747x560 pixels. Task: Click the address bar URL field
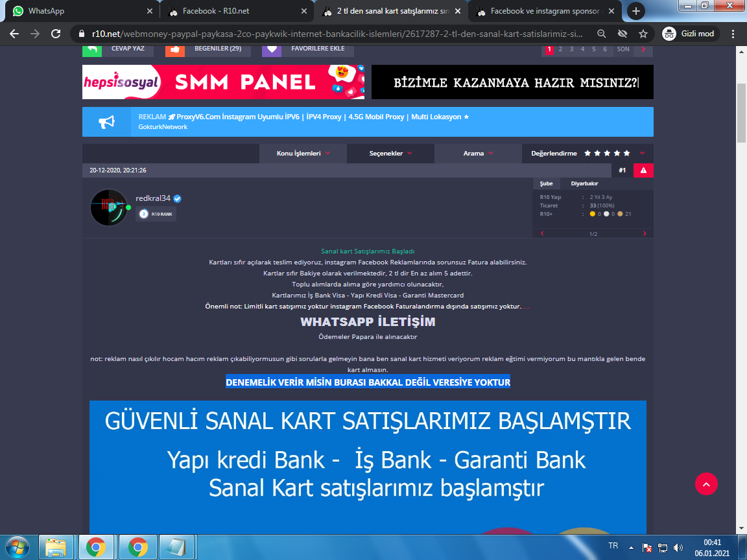(336, 34)
